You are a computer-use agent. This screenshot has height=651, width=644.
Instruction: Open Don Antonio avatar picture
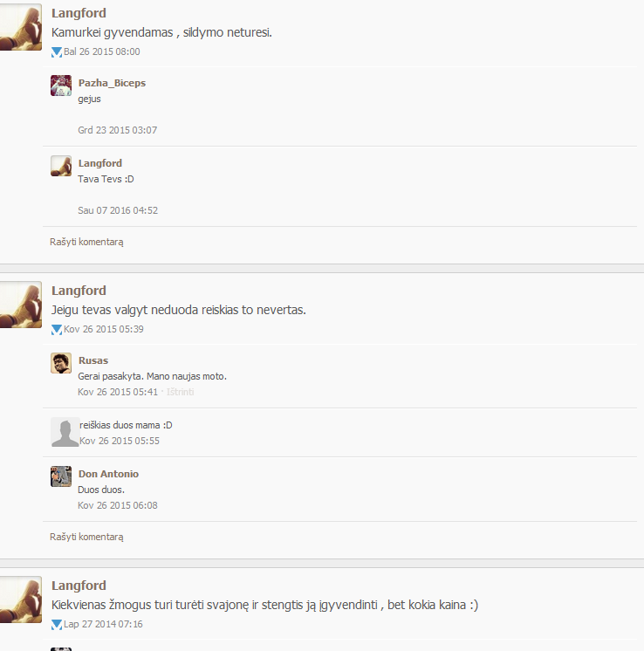[x=61, y=476]
